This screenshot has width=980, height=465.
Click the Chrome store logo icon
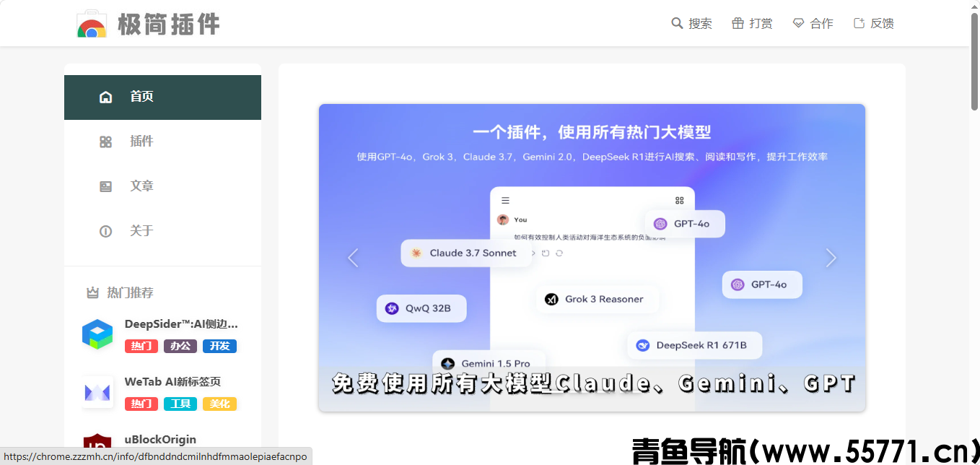[x=92, y=23]
